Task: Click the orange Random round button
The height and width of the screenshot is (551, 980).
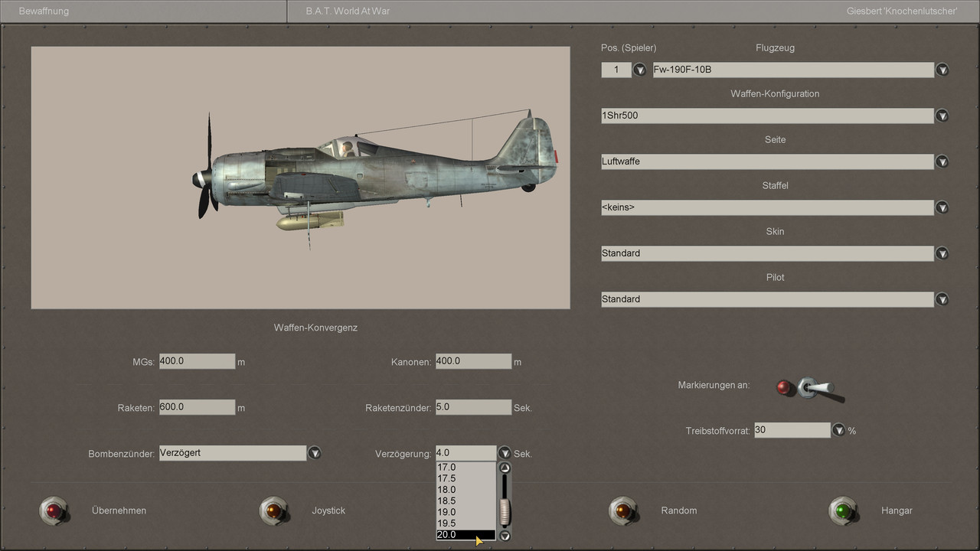Action: pyautogui.click(x=622, y=510)
